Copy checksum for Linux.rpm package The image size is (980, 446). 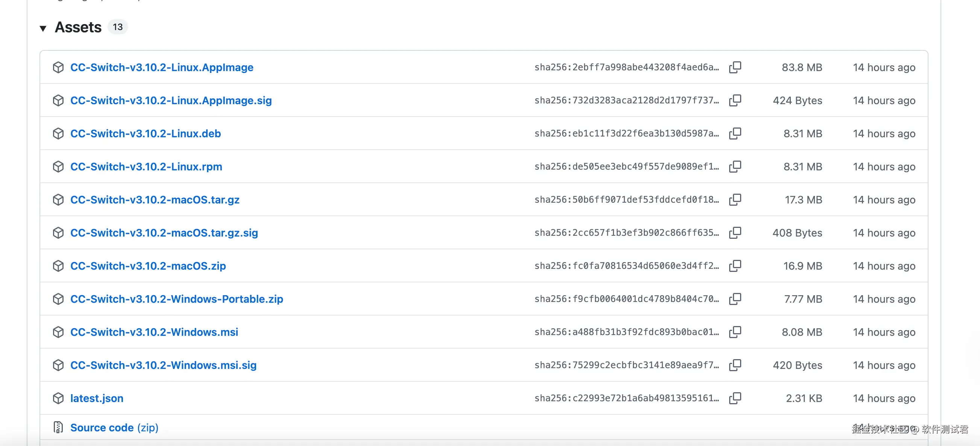pyautogui.click(x=734, y=167)
